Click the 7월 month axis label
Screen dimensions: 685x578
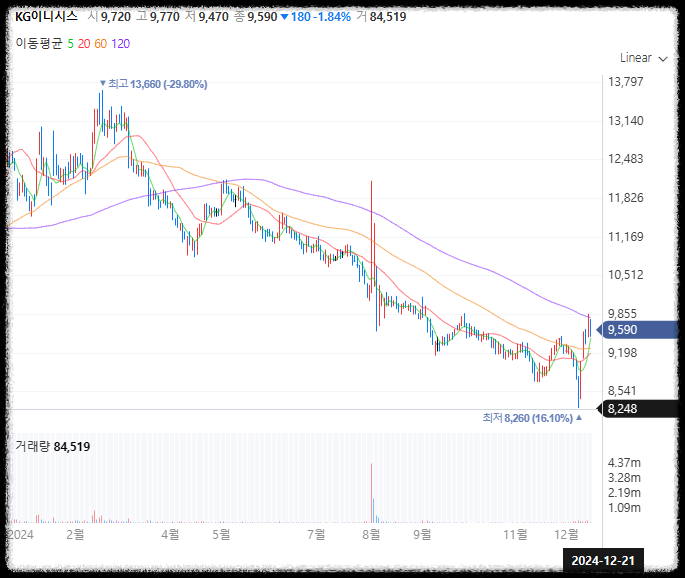pyautogui.click(x=316, y=534)
